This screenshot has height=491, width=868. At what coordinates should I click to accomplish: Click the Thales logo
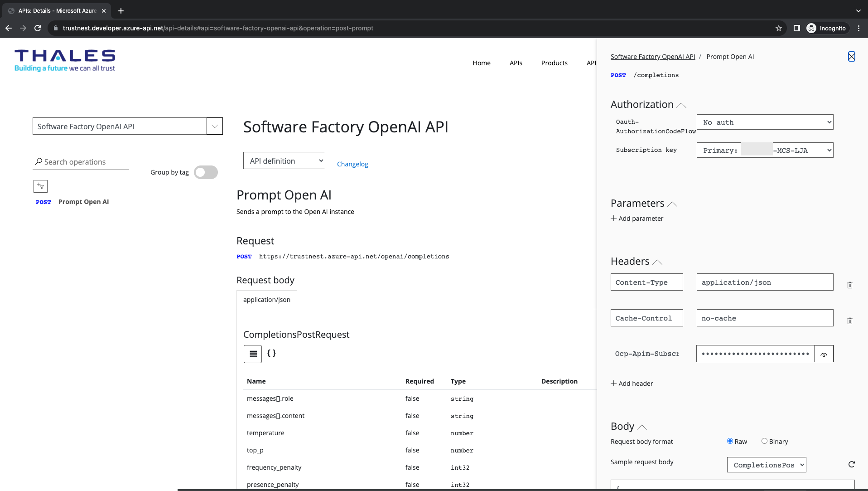65,61
